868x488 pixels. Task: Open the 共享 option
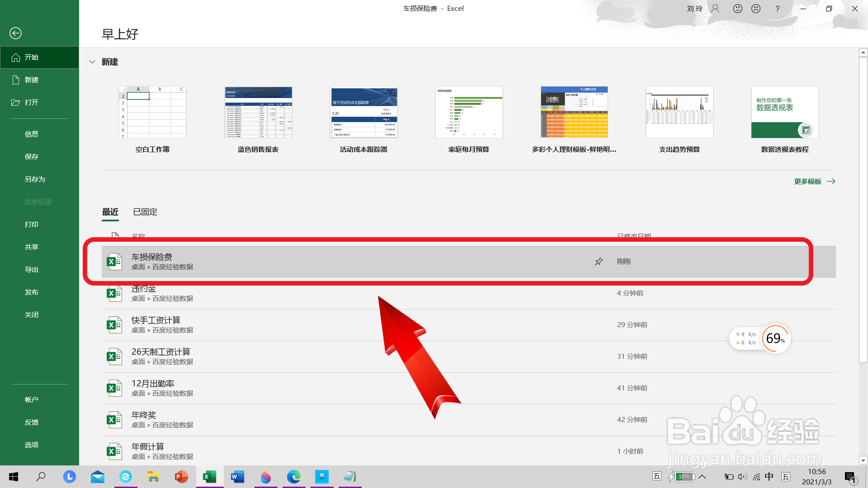(39, 247)
